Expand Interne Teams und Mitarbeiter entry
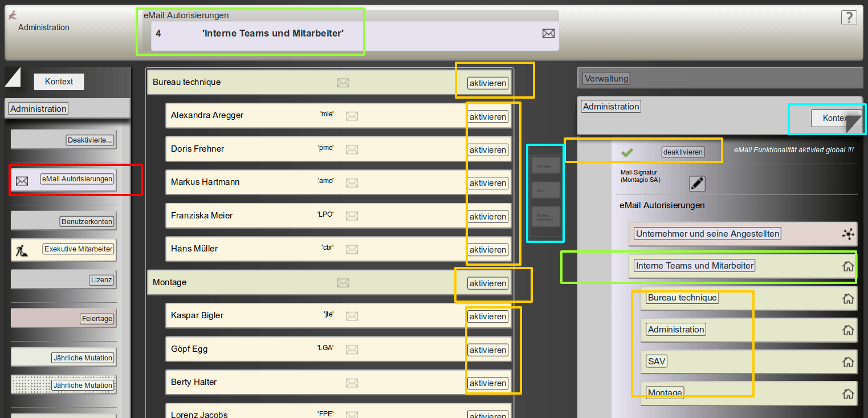This screenshot has width=868, height=418. click(694, 266)
